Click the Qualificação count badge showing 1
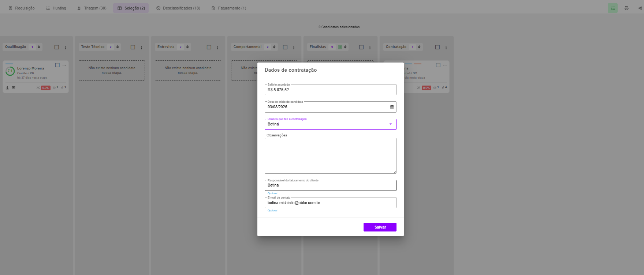Image resolution: width=644 pixels, height=275 pixels. pos(32,47)
